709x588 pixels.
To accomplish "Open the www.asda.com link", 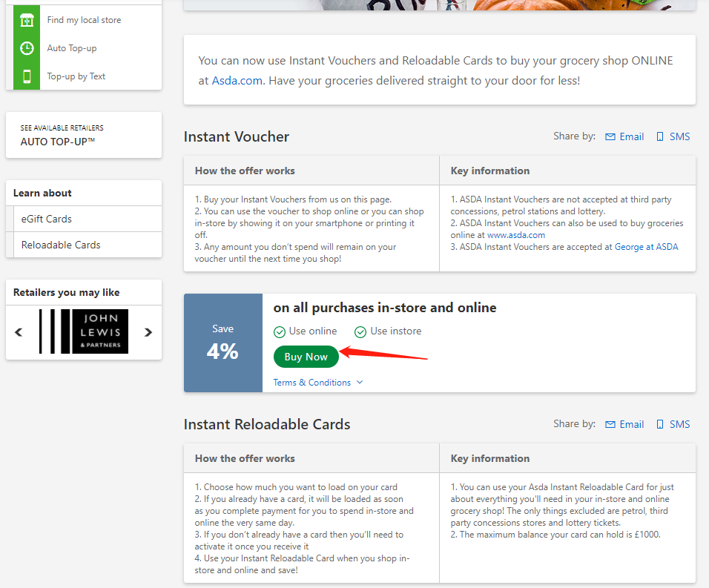I will (515, 235).
